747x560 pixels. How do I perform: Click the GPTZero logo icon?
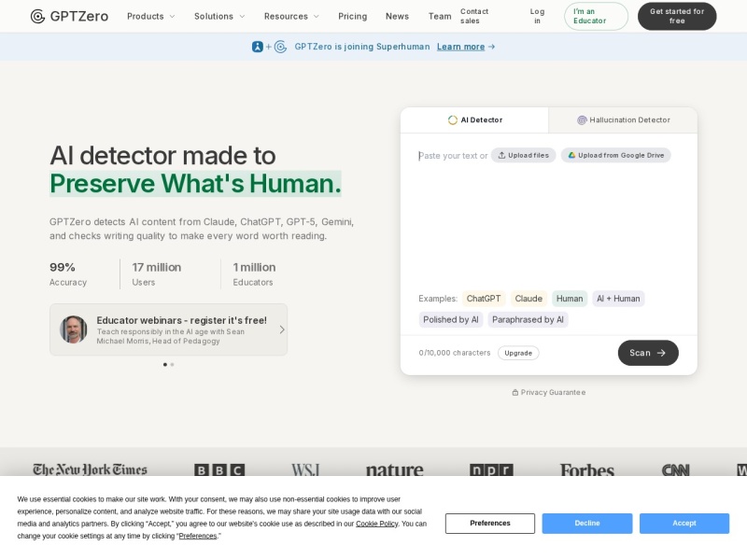[37, 16]
